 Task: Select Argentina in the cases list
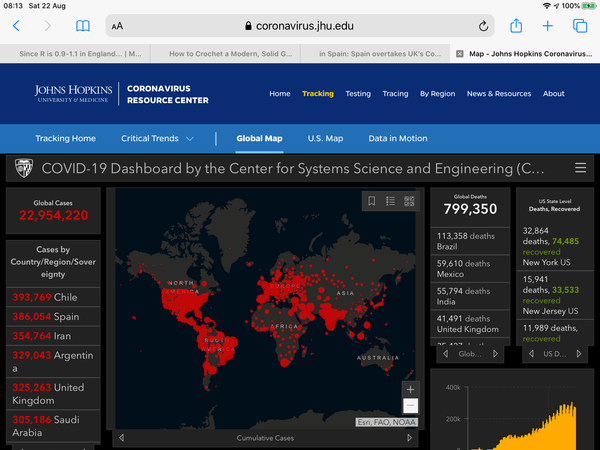[53, 362]
